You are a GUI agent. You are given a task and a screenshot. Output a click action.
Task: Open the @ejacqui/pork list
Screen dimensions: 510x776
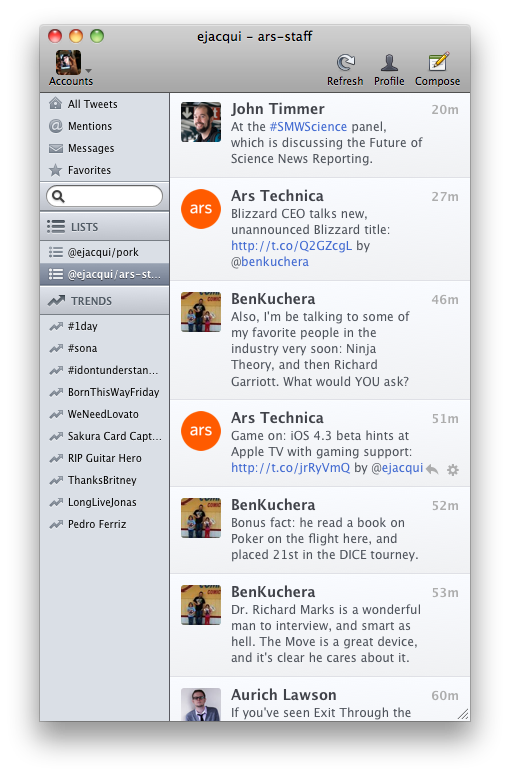coord(104,252)
